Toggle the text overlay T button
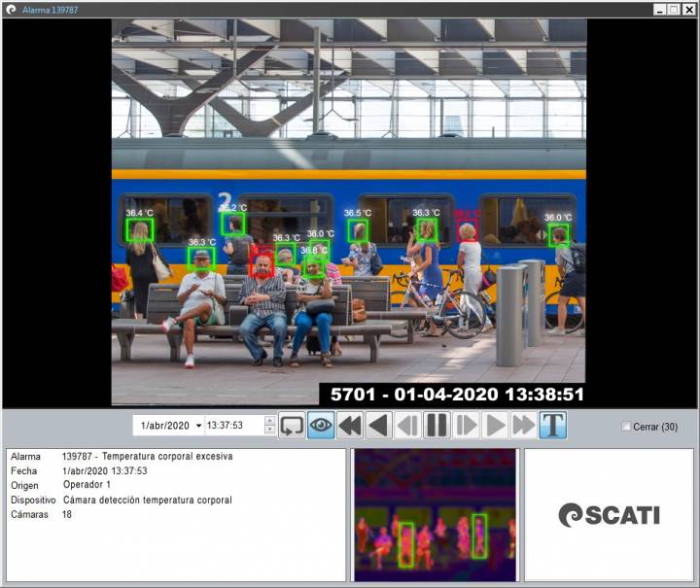 553,425
